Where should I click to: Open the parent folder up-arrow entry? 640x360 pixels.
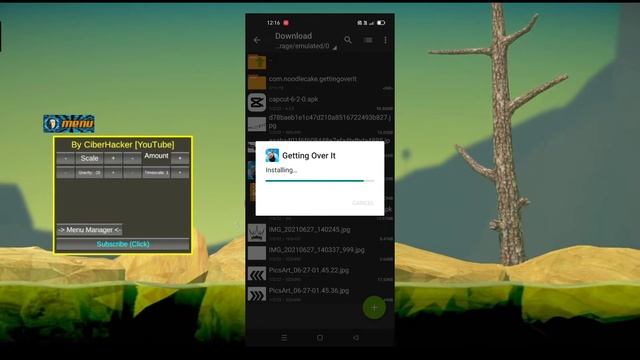[x=320, y=62]
